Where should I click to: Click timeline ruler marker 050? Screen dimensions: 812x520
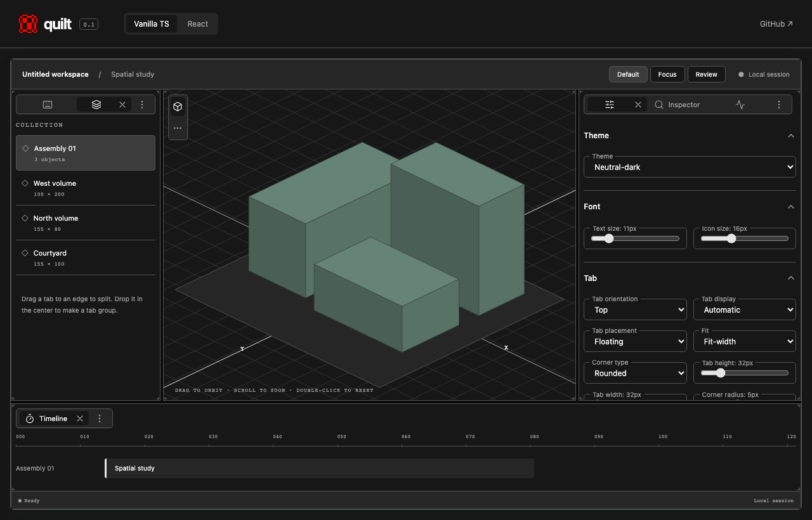click(x=341, y=437)
